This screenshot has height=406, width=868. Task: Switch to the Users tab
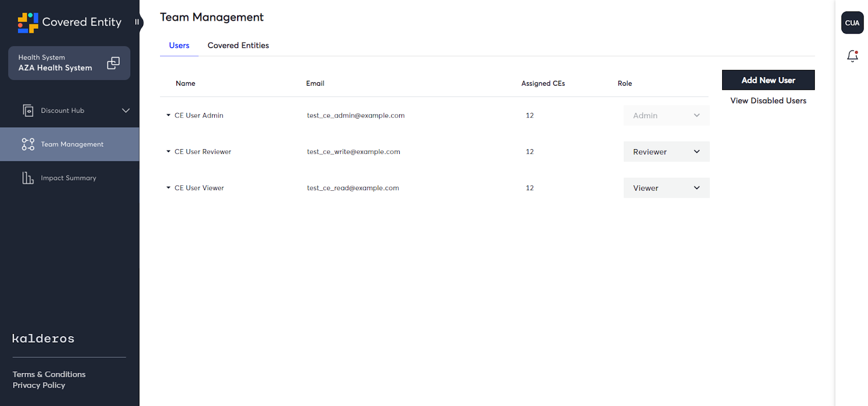(x=179, y=46)
